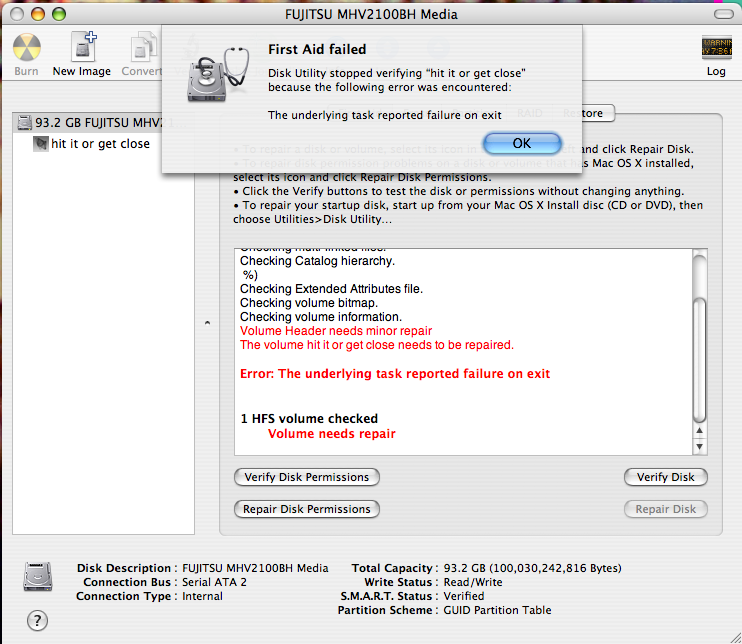
Task: Click the Verify Disk button
Action: click(665, 477)
